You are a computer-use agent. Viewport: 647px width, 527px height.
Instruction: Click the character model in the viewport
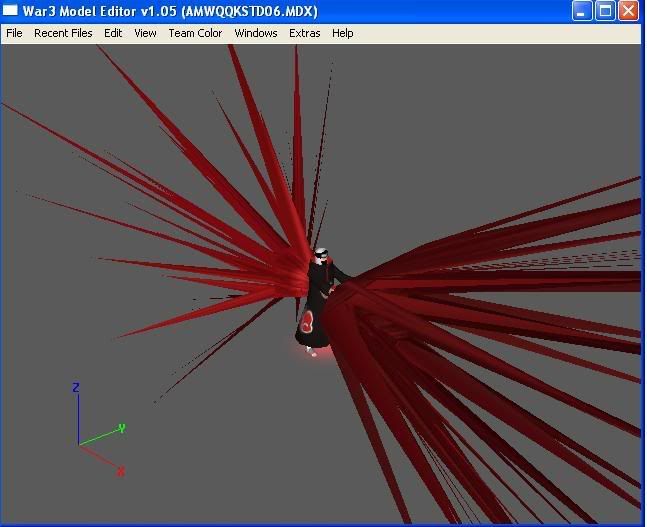[319, 301]
